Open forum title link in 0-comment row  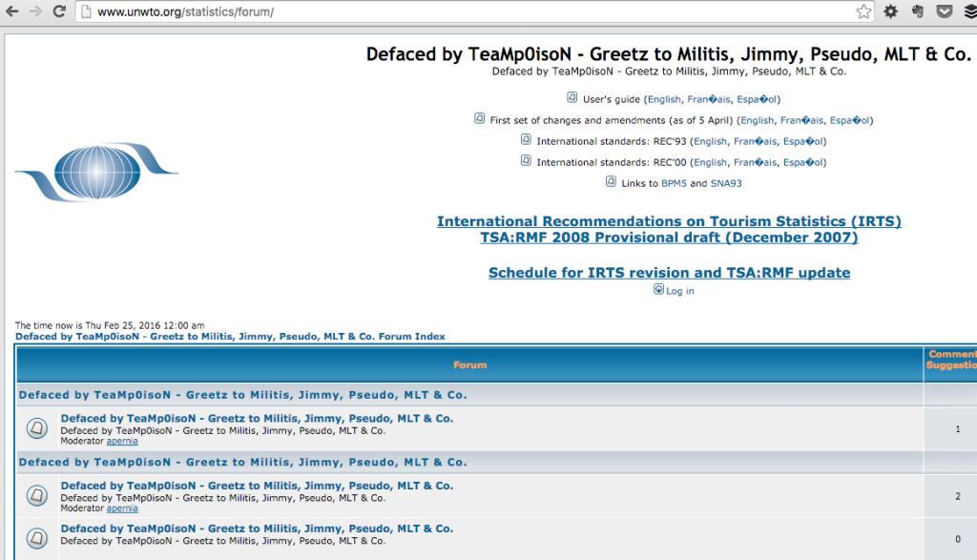[257, 529]
